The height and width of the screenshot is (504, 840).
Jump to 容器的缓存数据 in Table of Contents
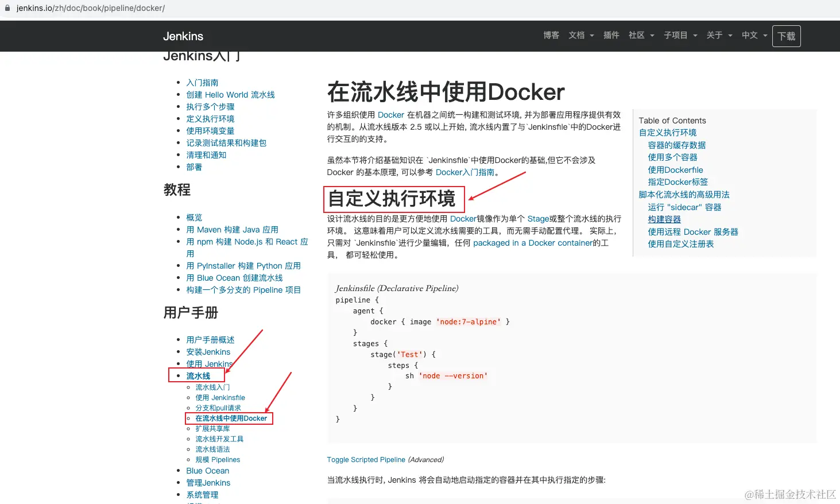(x=677, y=145)
